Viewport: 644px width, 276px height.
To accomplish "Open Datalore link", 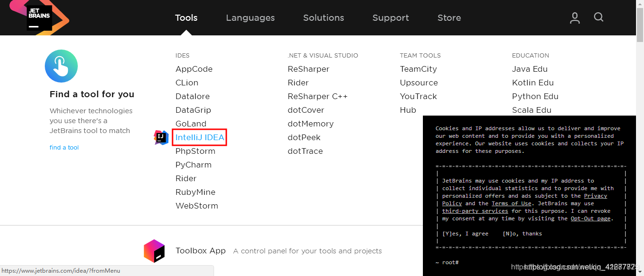I will (x=193, y=96).
